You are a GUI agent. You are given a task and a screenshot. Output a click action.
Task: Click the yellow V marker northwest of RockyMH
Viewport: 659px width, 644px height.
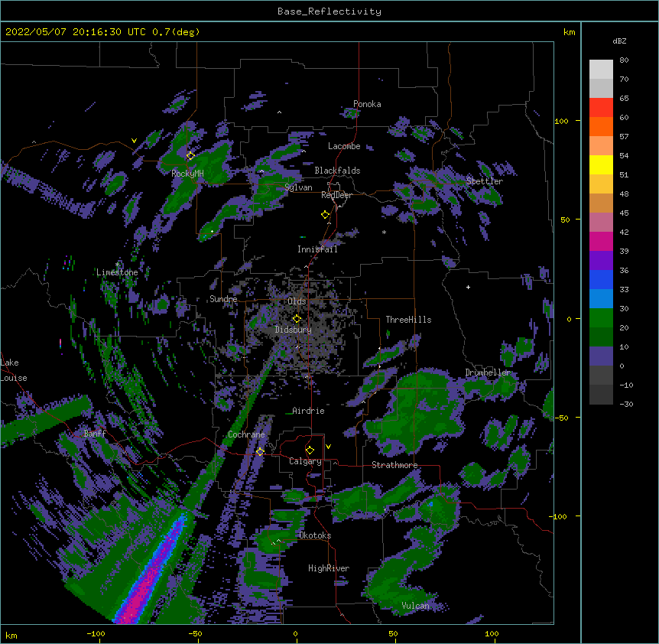point(134,141)
